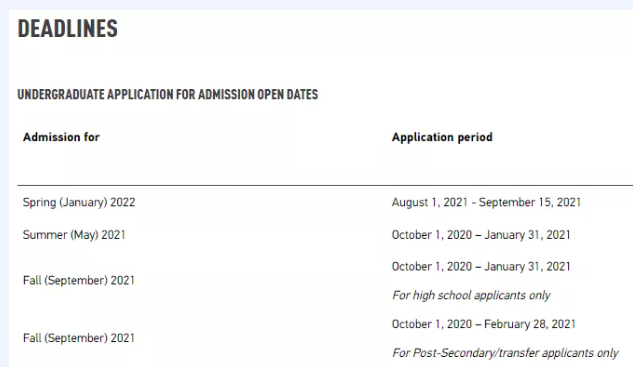Image resolution: width=633 pixels, height=367 pixels.
Task: Click 'September 15, 2021' end date text
Action: tap(530, 202)
